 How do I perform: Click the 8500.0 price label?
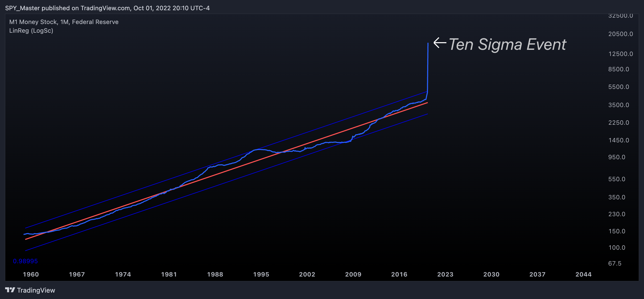click(x=619, y=69)
